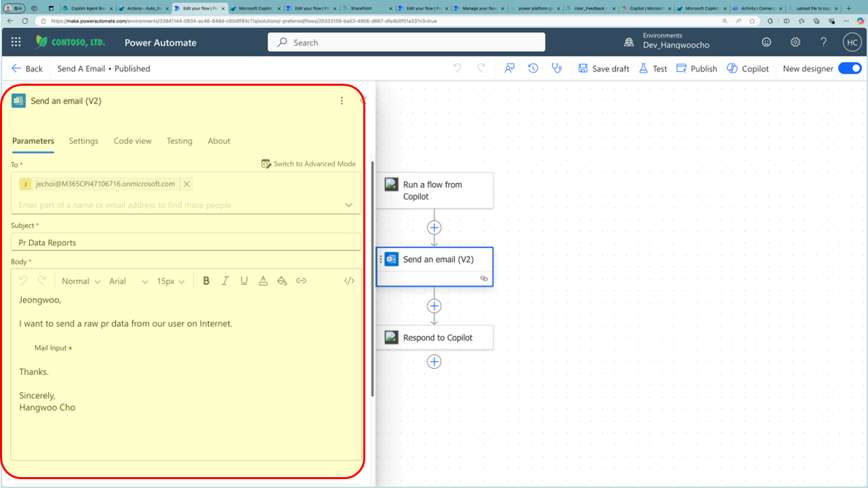Open the highlight color picker

(282, 280)
